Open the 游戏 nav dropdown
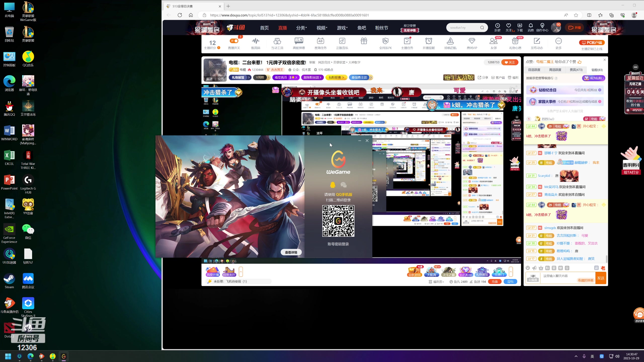The width and height of the screenshot is (644, 362). tap(342, 28)
